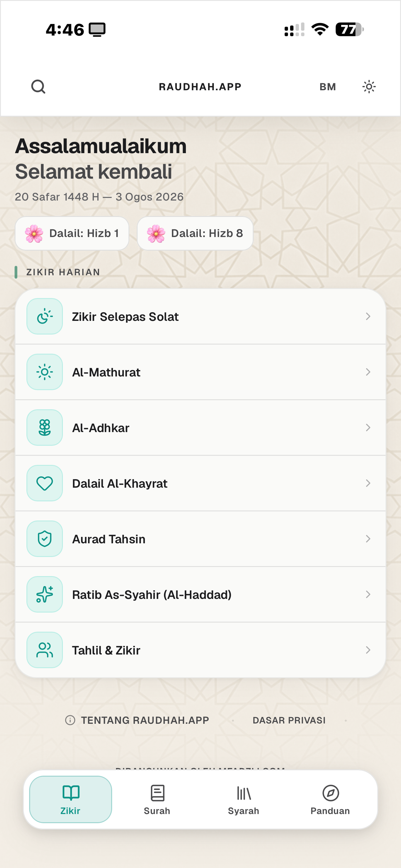The image size is (401, 868).
Task: Tap the heart icon for Dalail Al-Khayrat
Action: point(45,483)
